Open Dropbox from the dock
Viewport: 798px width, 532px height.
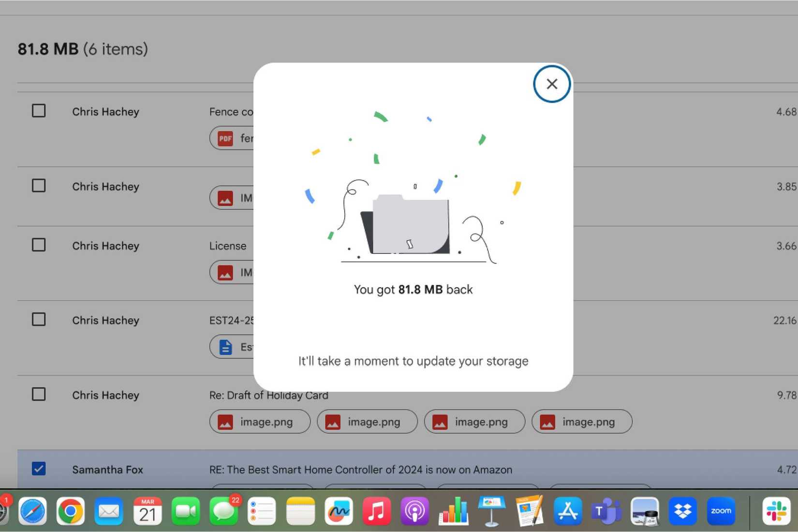coord(683,511)
